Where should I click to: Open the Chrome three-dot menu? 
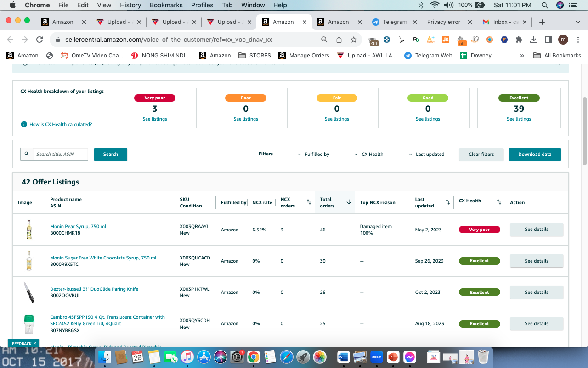577,40
